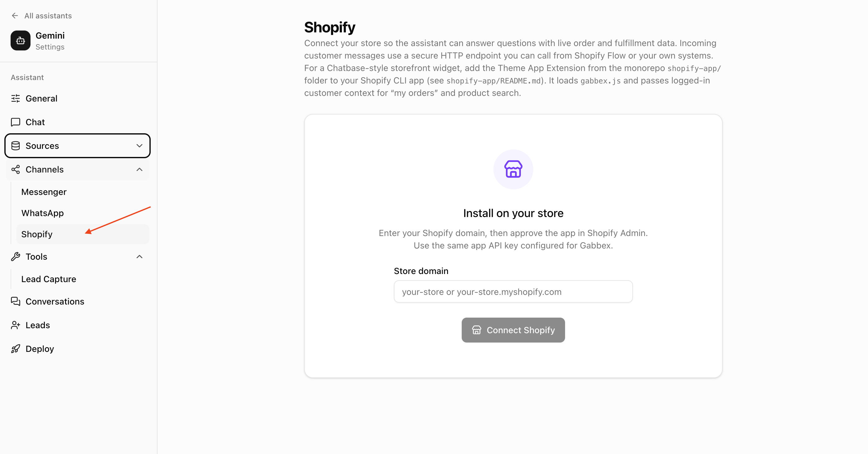Open the Lead Capture tool
Viewport: 868px width, 454px height.
pos(48,279)
